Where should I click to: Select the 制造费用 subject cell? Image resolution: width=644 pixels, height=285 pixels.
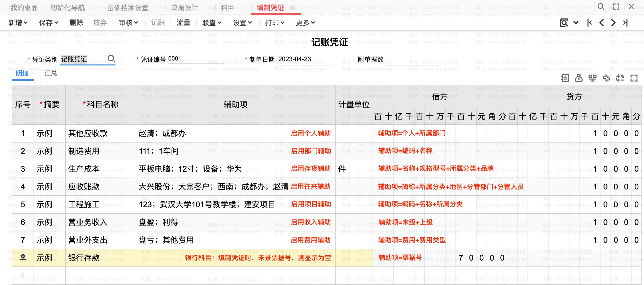(101, 151)
